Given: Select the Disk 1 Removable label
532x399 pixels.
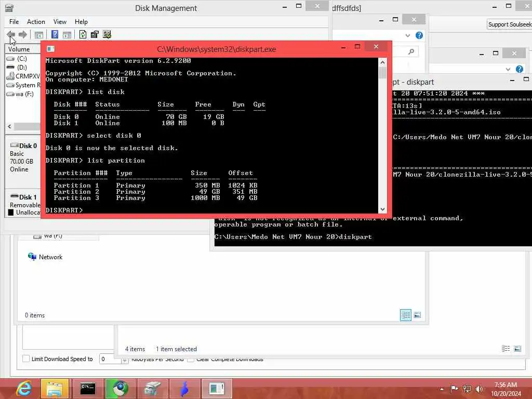Looking at the screenshot, I should coord(24,201).
